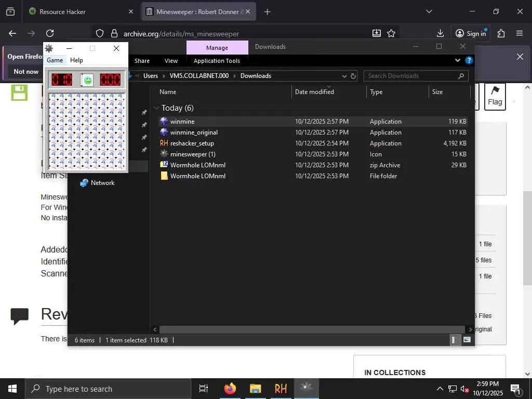Select the Wormhole LOMnml folder icon
Screen dimensions: 532x399
[164, 176]
